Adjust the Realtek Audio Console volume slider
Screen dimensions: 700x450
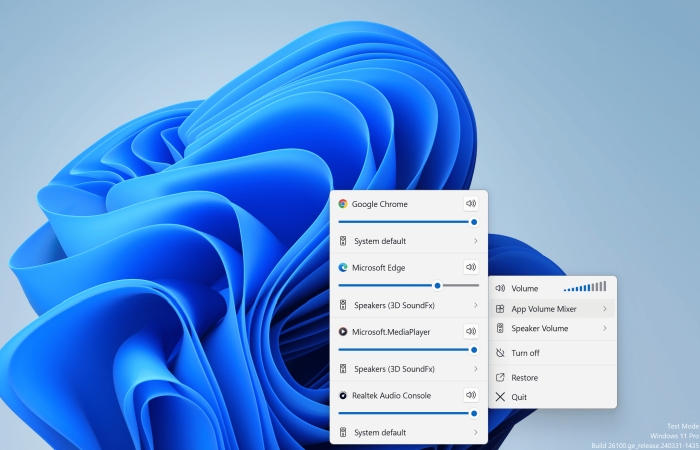click(408, 413)
